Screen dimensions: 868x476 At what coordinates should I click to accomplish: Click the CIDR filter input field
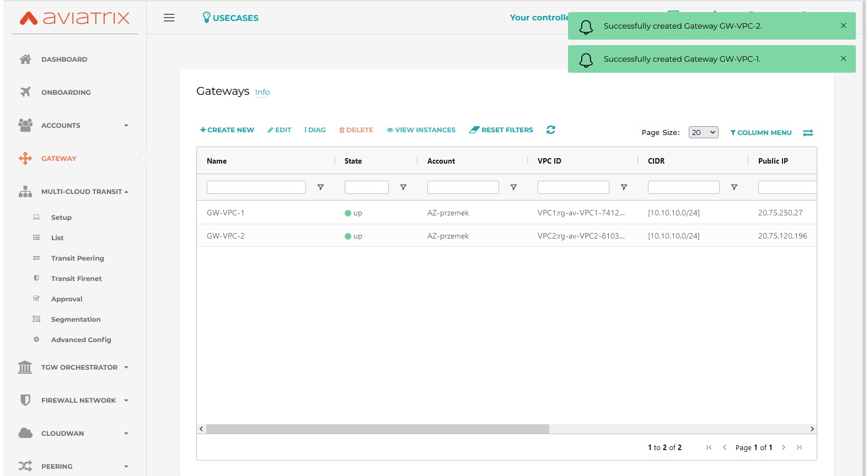coord(684,187)
